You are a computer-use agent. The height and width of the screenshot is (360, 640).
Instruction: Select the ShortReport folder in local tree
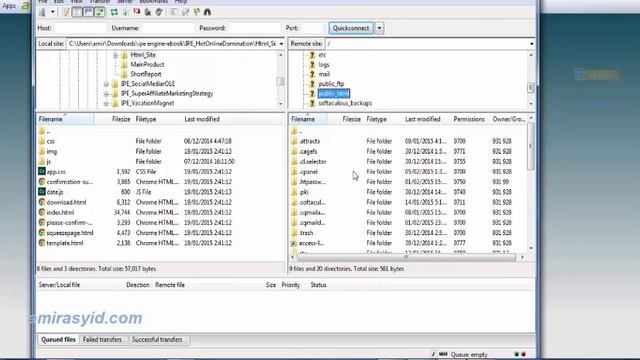point(146,74)
